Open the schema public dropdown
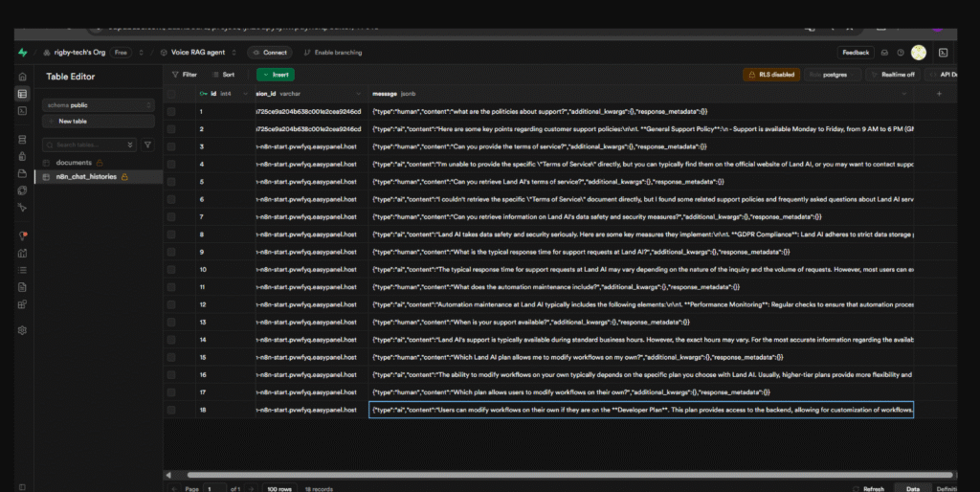The height and width of the screenshot is (492, 980). point(98,105)
